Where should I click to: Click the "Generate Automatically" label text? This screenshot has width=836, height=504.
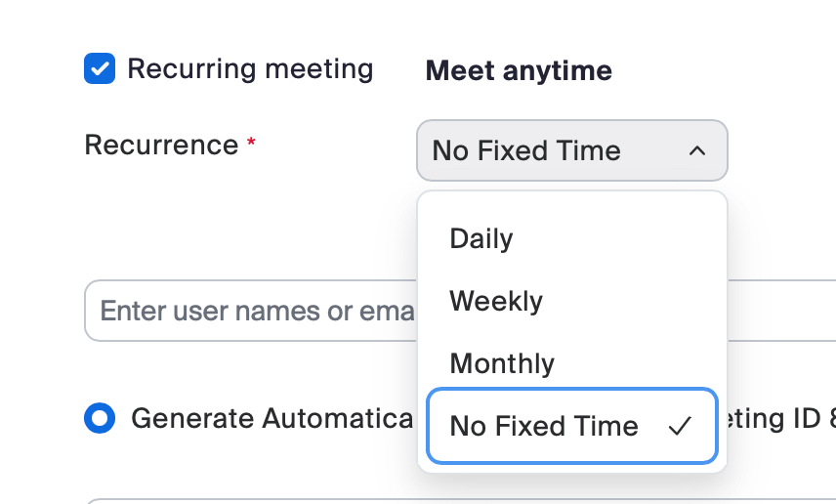tap(272, 418)
